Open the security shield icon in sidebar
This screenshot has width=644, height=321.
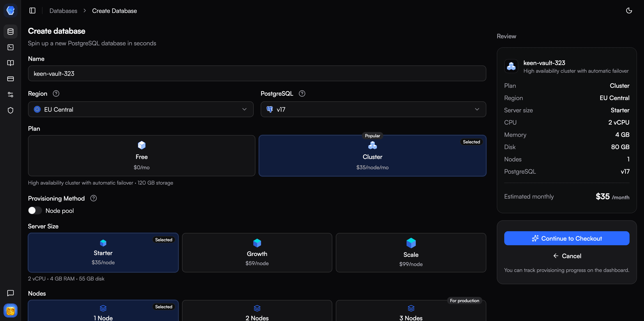(x=10, y=110)
